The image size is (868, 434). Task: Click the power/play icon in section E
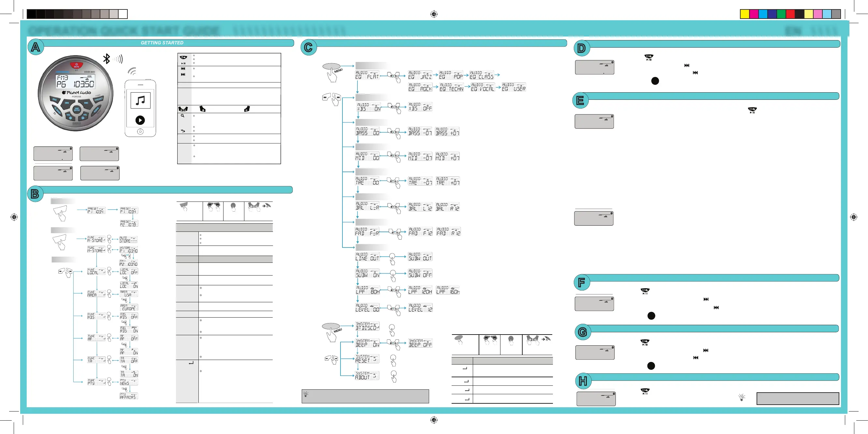752,110
